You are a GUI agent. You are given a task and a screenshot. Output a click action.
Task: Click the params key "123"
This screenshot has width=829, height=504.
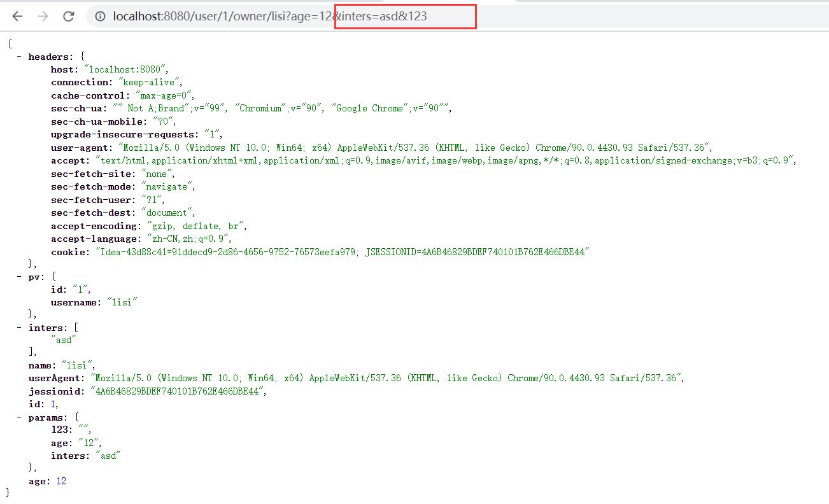click(x=59, y=430)
